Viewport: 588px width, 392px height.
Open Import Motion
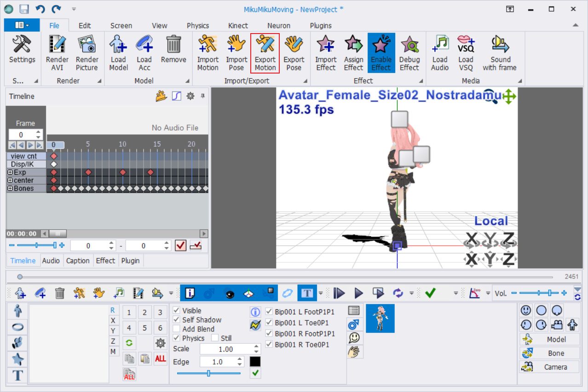(x=208, y=53)
